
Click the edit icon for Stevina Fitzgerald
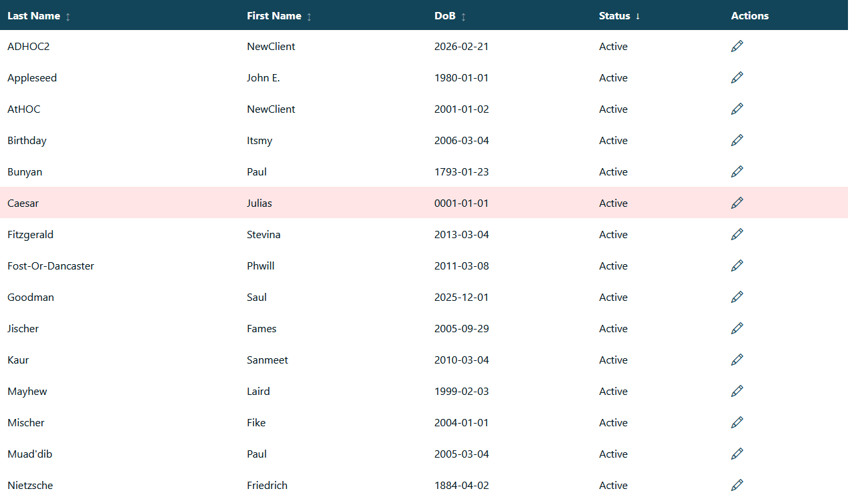coord(737,234)
